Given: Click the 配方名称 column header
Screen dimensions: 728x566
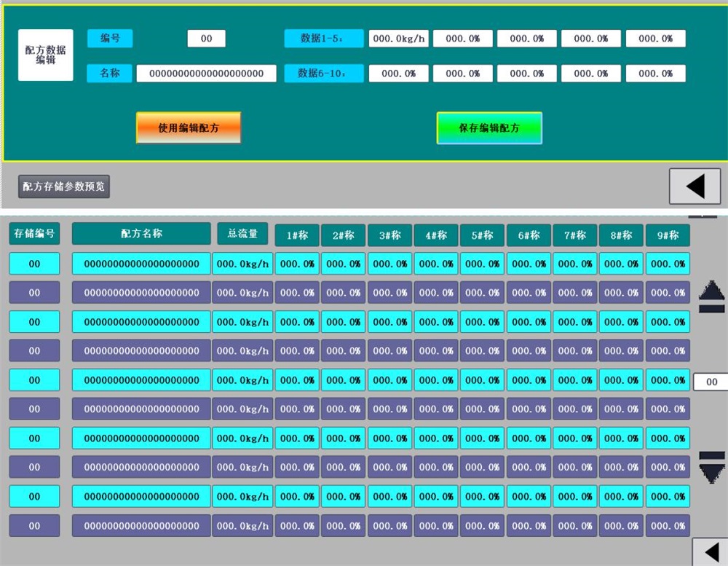Looking at the screenshot, I should click(141, 234).
